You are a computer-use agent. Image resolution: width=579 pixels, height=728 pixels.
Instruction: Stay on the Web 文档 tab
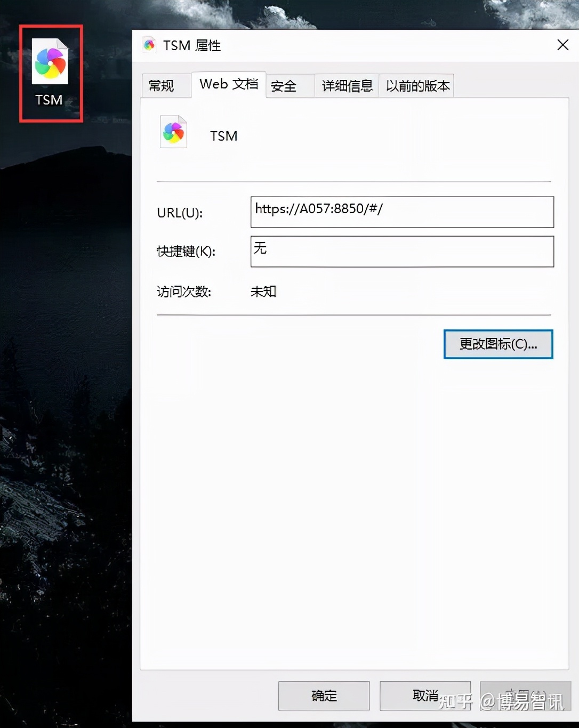pos(228,84)
